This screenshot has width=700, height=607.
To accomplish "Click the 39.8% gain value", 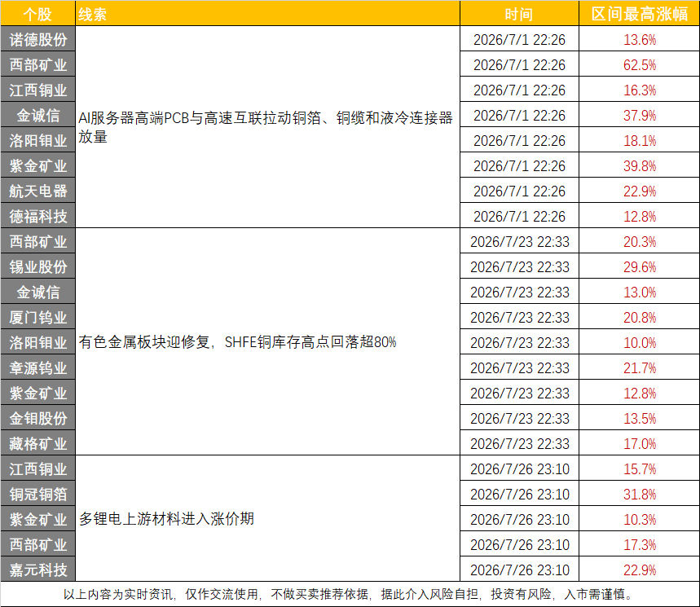I will click(639, 166).
